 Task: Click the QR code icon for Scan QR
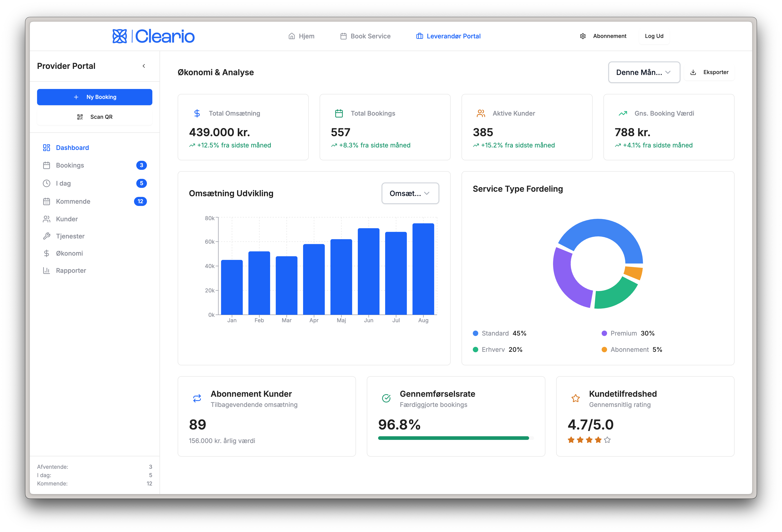(x=80, y=117)
